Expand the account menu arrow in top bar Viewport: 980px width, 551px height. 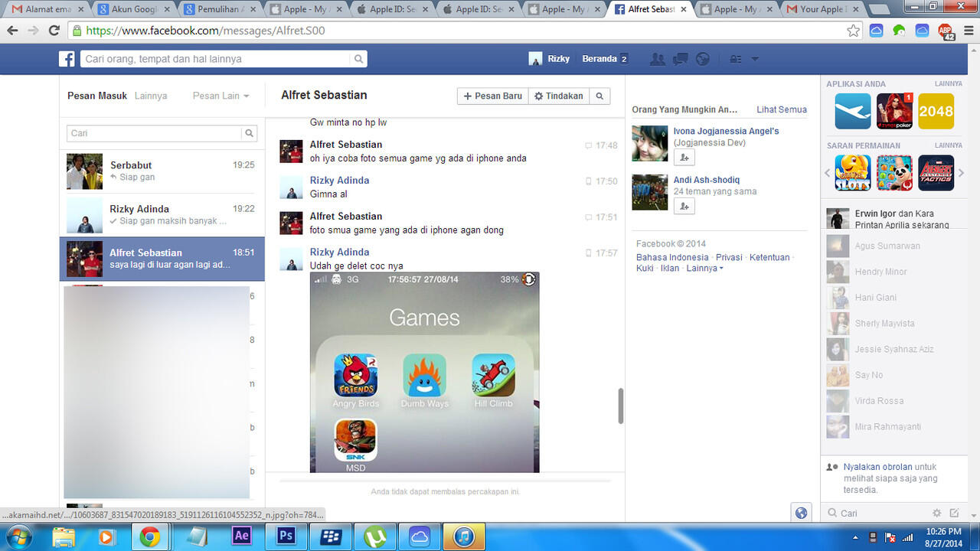point(755,59)
